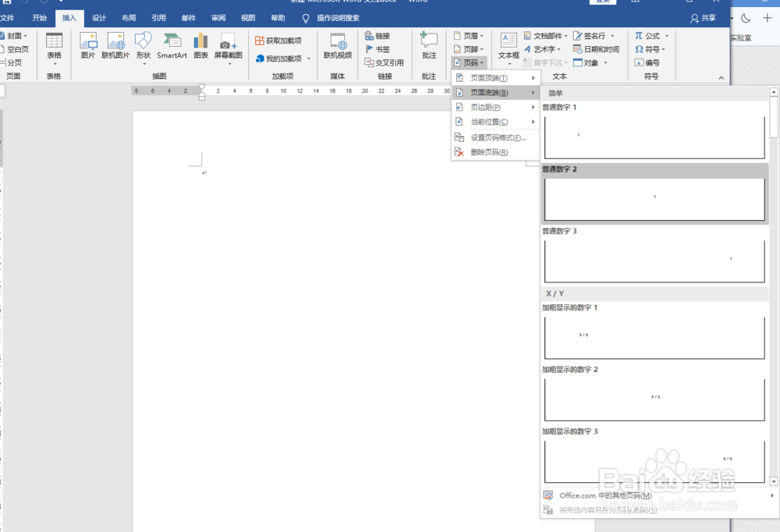Open 文档部件 quick parts

[545, 36]
